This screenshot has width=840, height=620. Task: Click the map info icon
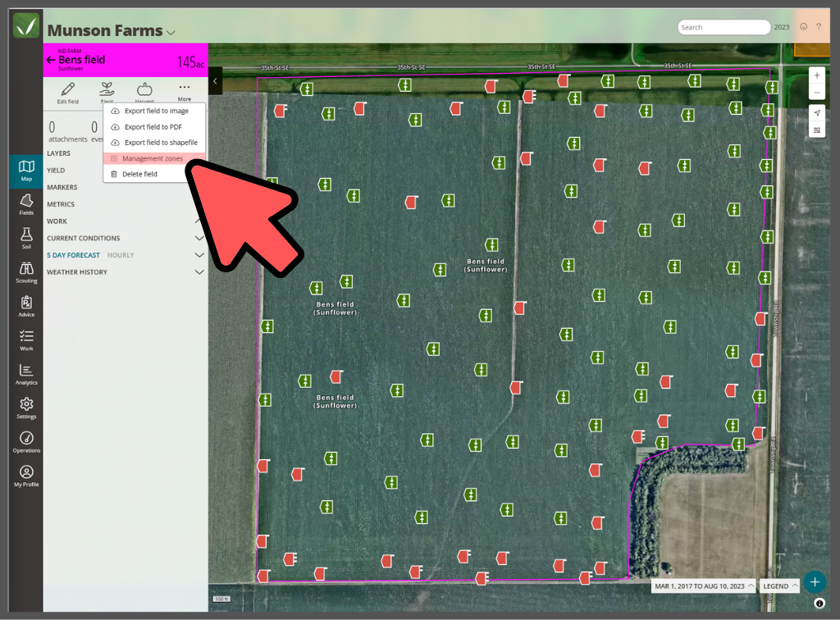click(819, 604)
